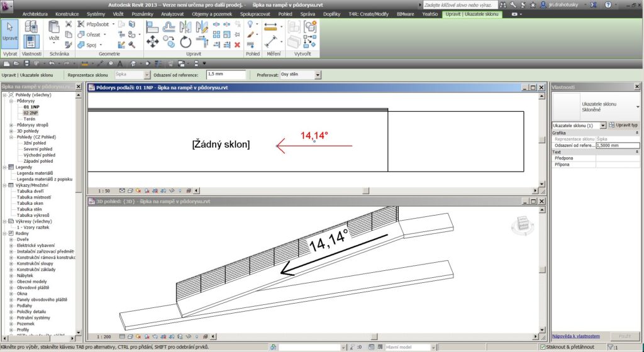The width and height of the screenshot is (644, 352).
Task: Collapse the Grafika properties section
Action: point(637,133)
